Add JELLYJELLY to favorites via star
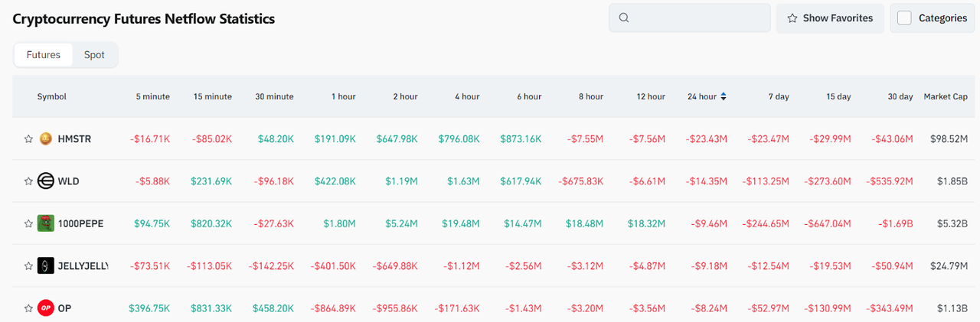 coord(29,265)
